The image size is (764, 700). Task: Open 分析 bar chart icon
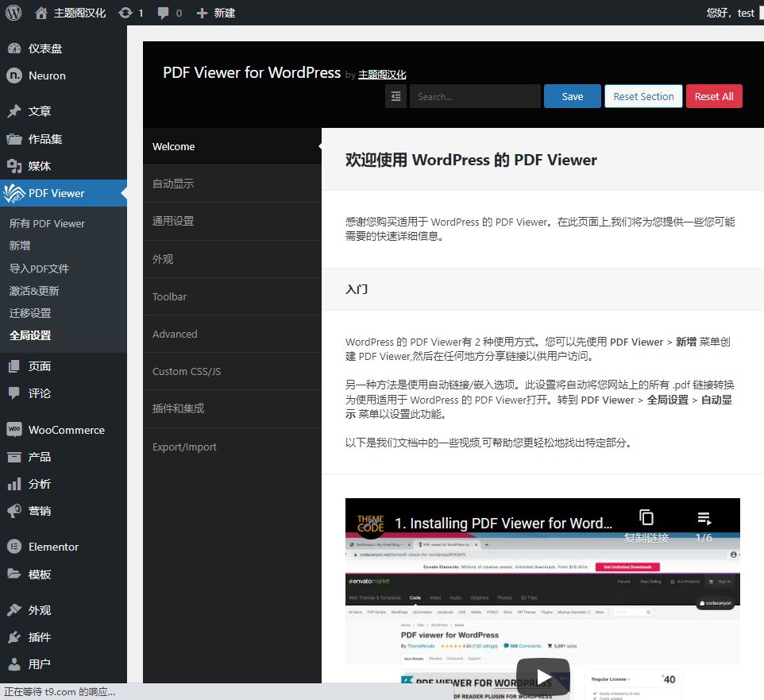tap(14, 484)
